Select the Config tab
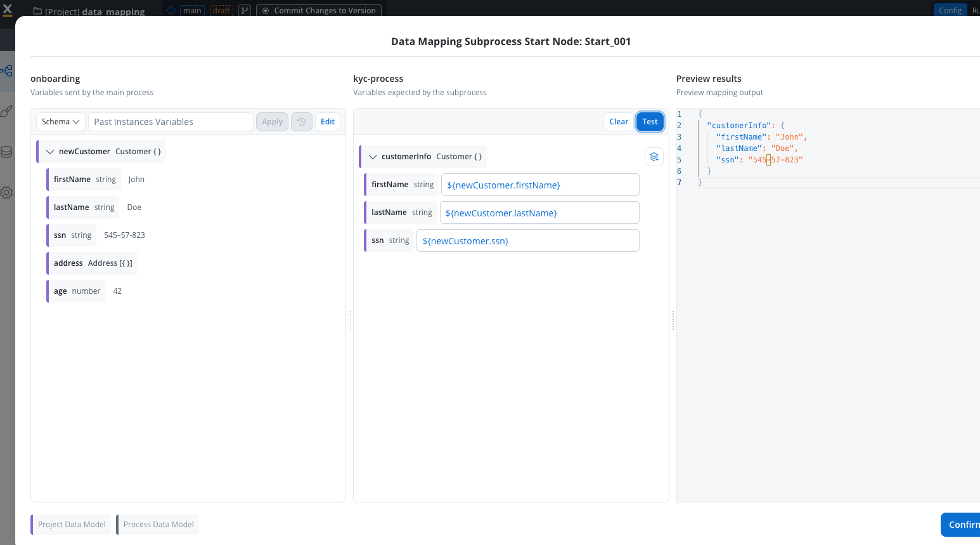Image resolution: width=980 pixels, height=545 pixels. point(950,10)
